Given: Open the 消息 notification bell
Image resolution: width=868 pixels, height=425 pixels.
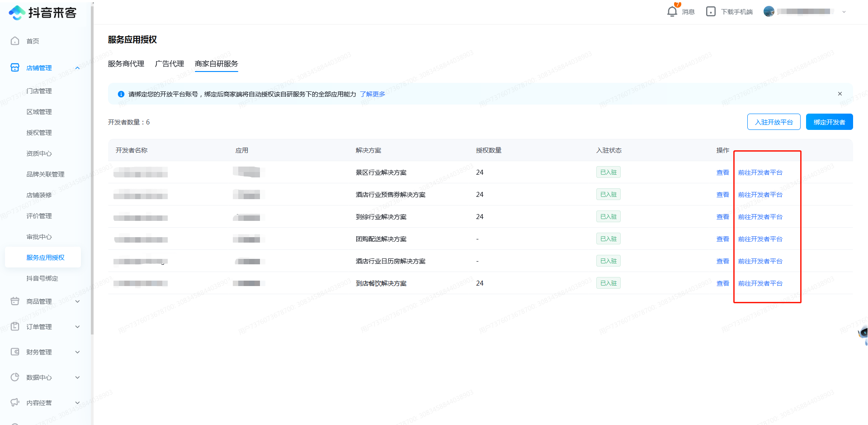Looking at the screenshot, I should tap(672, 11).
